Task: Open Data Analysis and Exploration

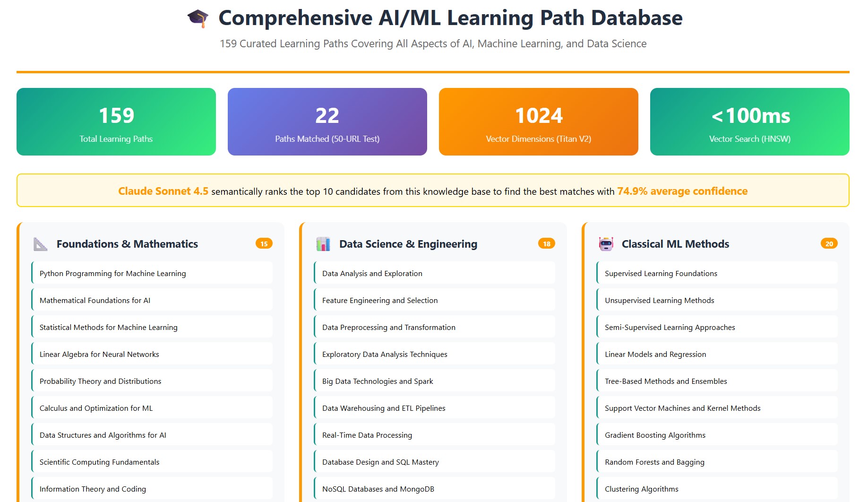Action: [435, 273]
